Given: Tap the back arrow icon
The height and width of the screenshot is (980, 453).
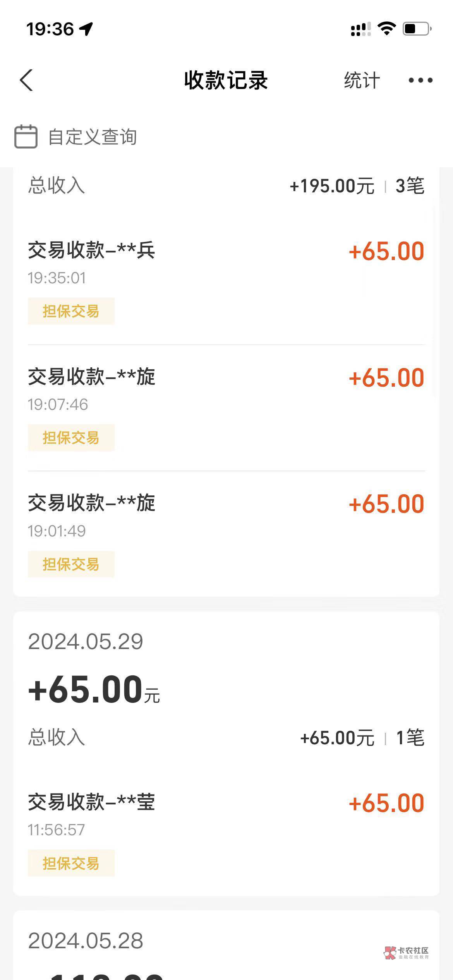Looking at the screenshot, I should click(x=26, y=81).
